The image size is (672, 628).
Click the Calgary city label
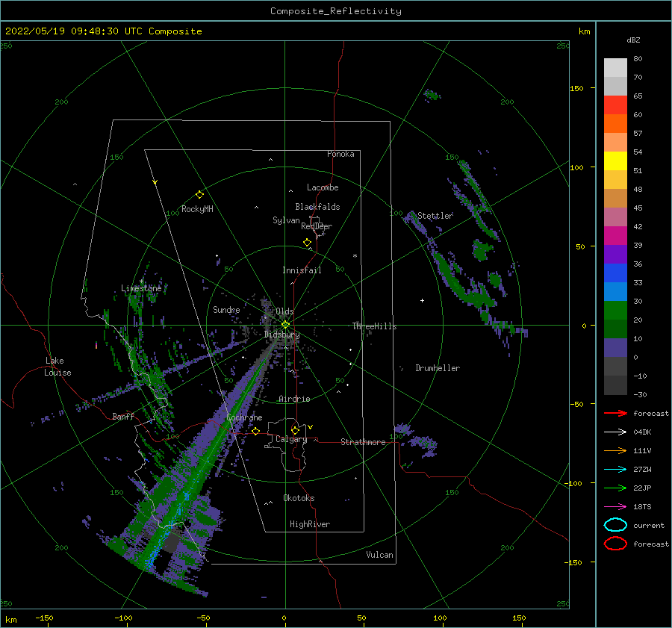(x=291, y=439)
